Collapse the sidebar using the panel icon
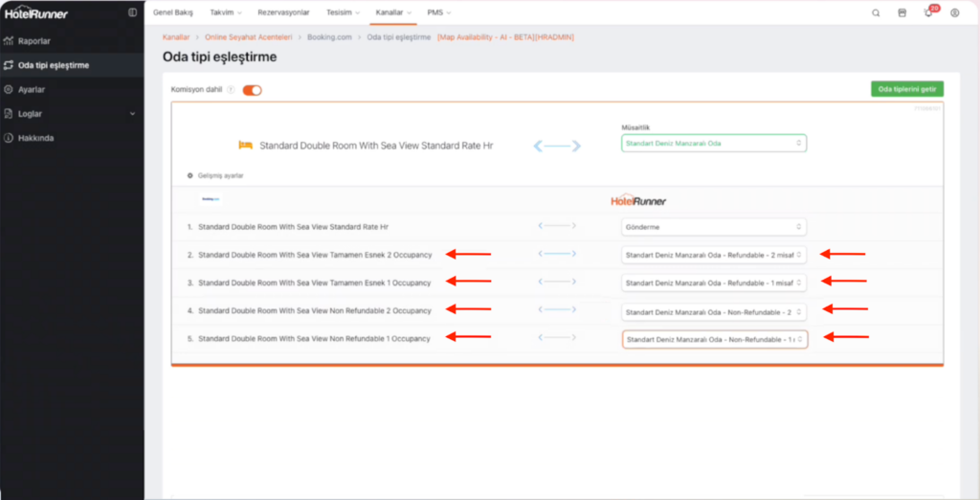Image resolution: width=980 pixels, height=500 pixels. (x=132, y=12)
